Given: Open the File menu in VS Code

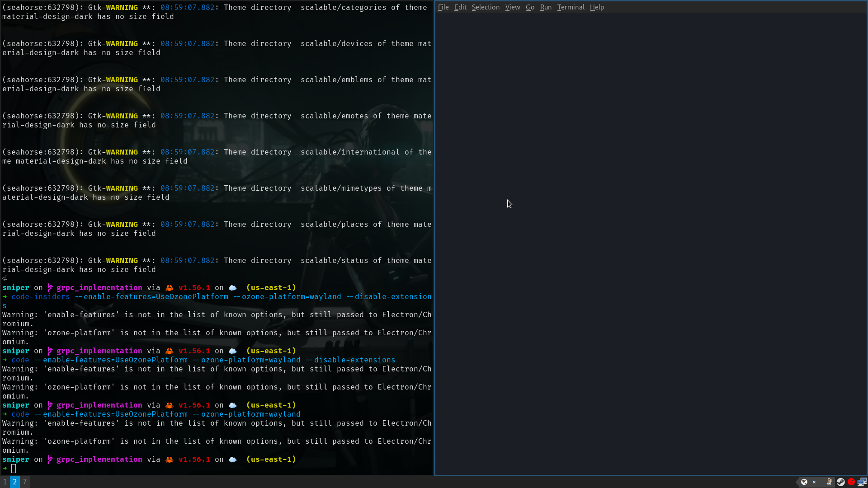Looking at the screenshot, I should (x=443, y=7).
